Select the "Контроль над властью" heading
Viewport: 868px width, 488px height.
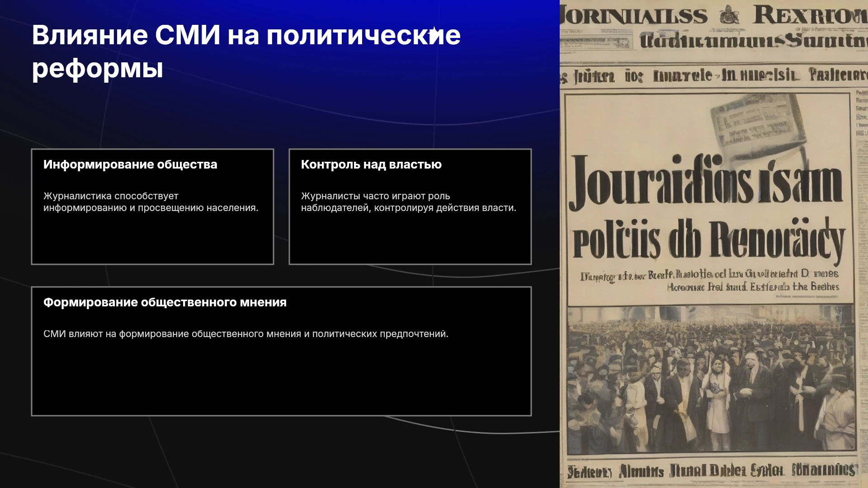(371, 164)
